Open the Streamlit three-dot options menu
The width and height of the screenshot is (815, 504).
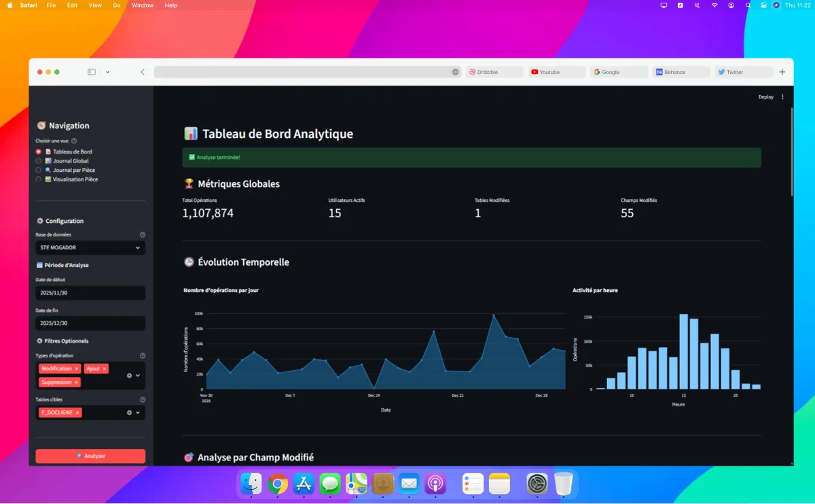[x=782, y=96]
